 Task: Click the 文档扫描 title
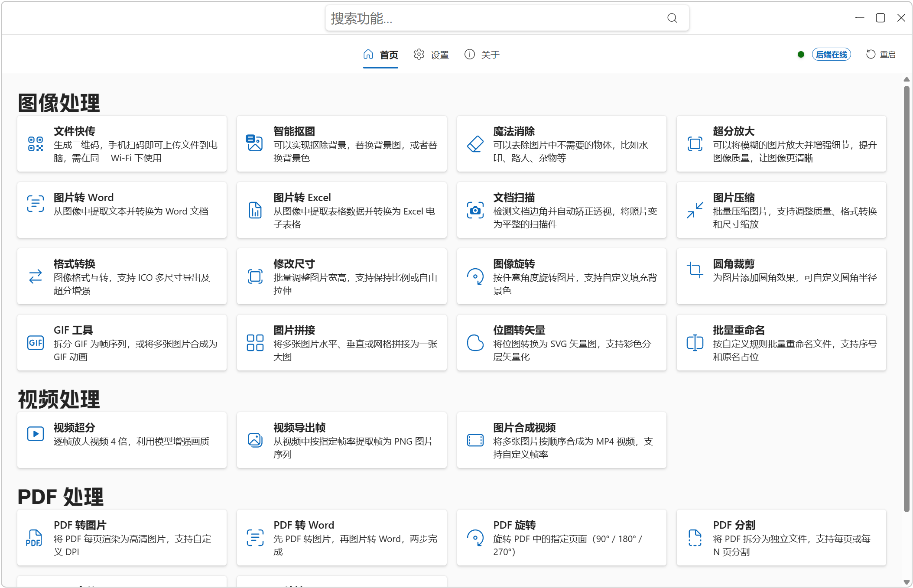click(x=514, y=198)
